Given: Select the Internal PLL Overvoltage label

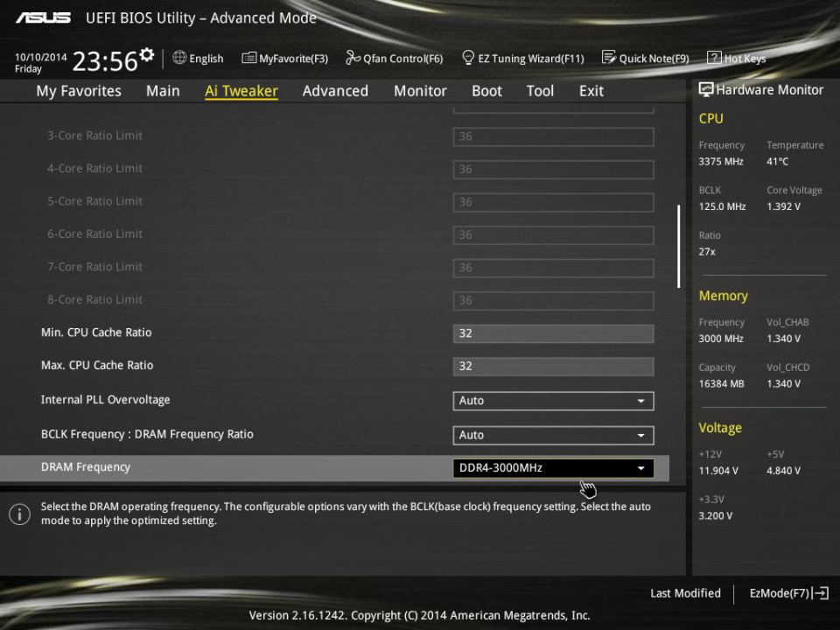Looking at the screenshot, I should click(106, 400).
